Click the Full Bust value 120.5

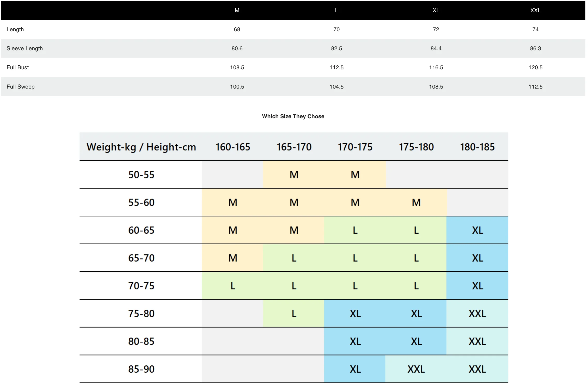(535, 67)
